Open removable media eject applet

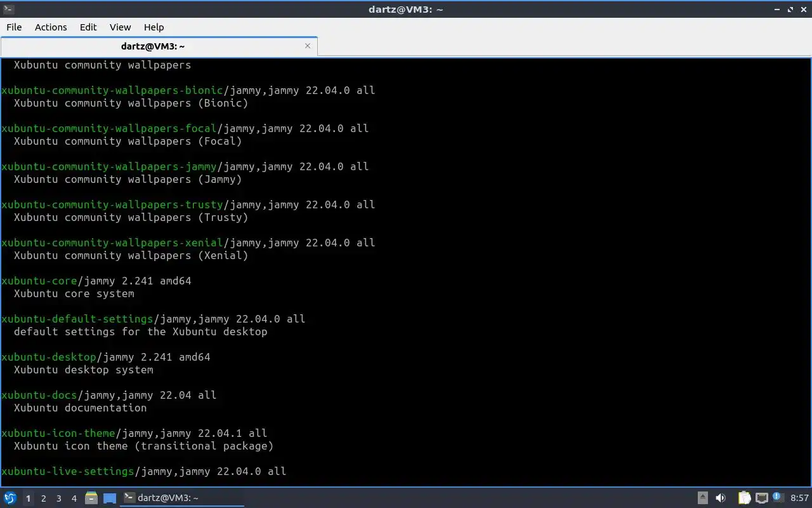(703, 498)
